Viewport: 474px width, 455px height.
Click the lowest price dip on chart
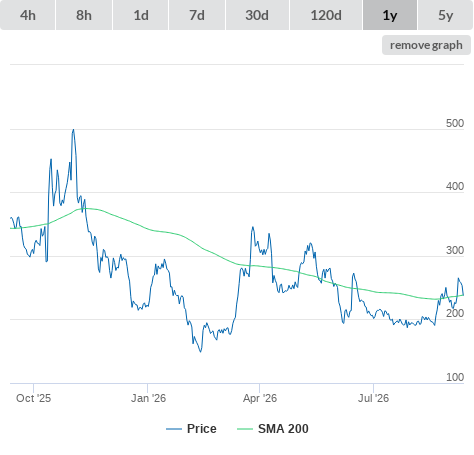coord(200,351)
